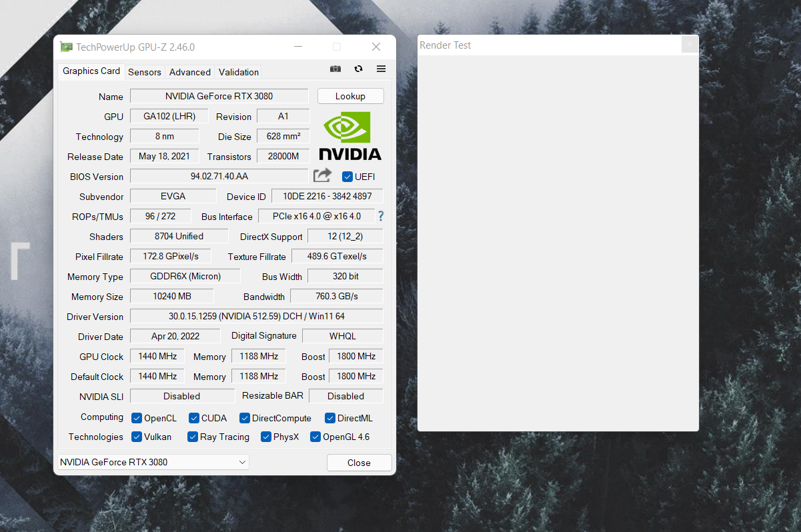This screenshot has height=532, width=801.
Task: Click the Memory Size field 10240 MB
Action: [x=172, y=296]
